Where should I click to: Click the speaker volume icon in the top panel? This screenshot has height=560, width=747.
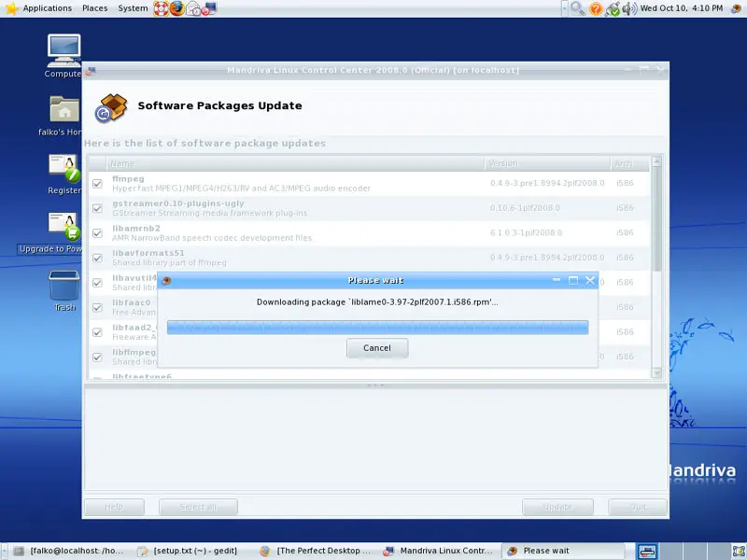point(628,8)
